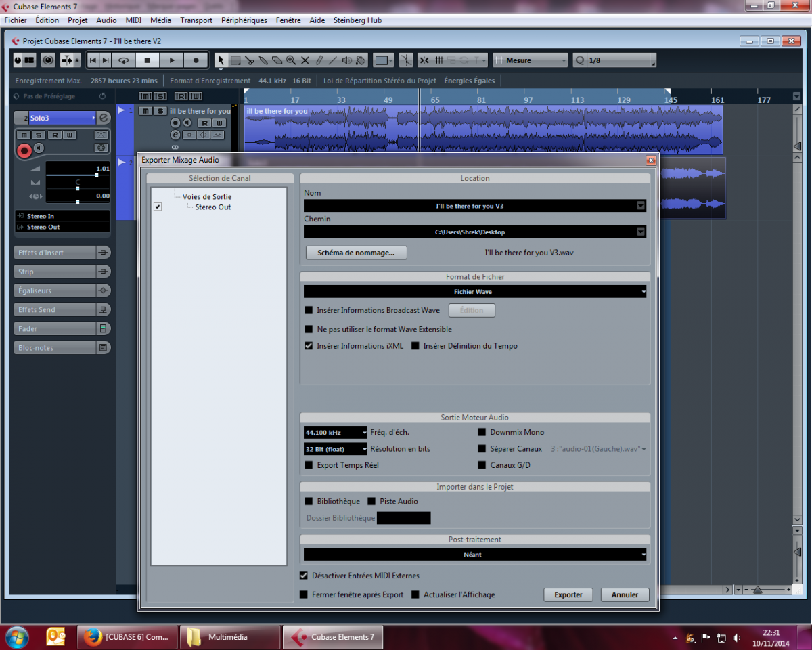Select the Zoom magnifier tool
The width and height of the screenshot is (812, 650).
coord(291,60)
